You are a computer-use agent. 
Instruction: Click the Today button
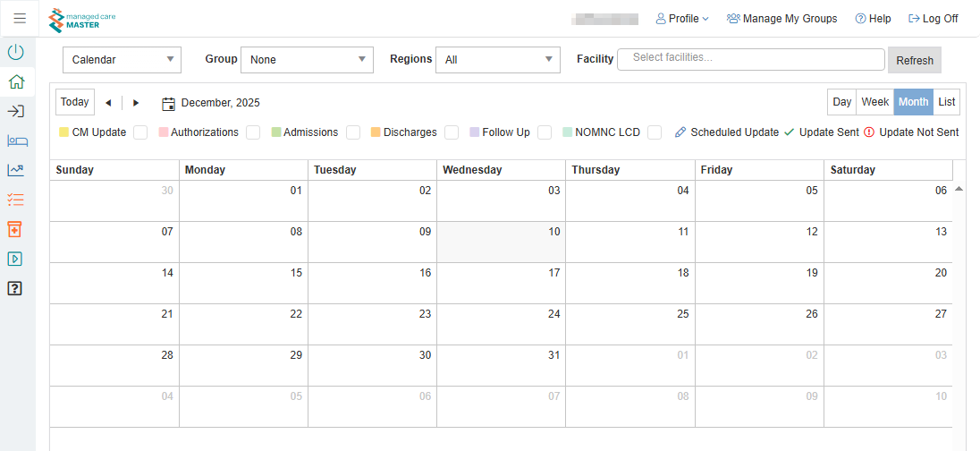tap(75, 102)
